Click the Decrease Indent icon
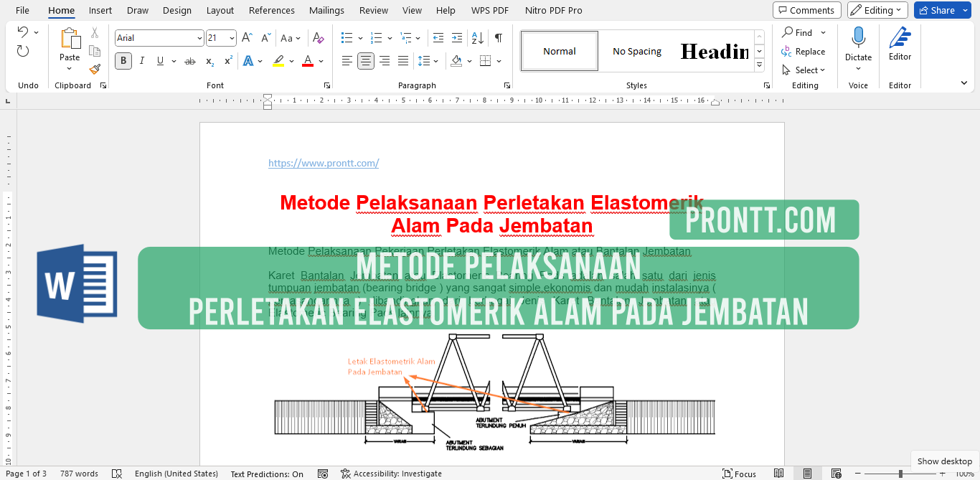This screenshot has width=980, height=480. point(438,38)
